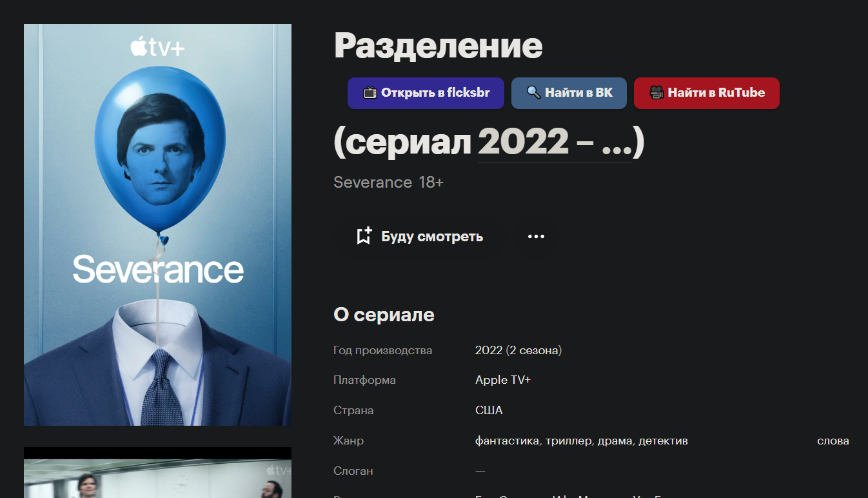Open the country link США
This screenshot has width=868, height=498.
489,410
